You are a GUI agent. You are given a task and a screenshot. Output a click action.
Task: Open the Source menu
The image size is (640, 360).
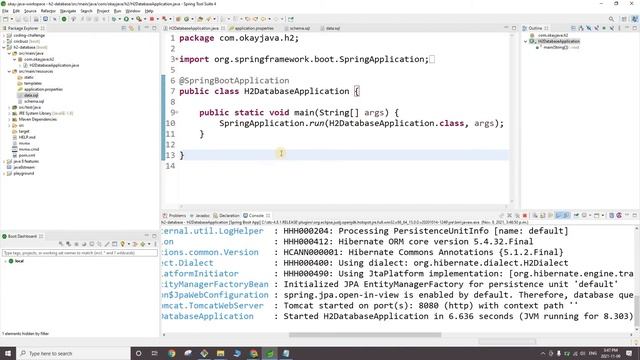pos(30,11)
